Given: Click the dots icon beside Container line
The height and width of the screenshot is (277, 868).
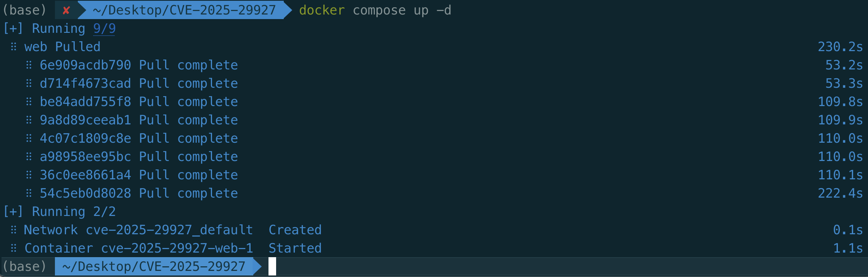Looking at the screenshot, I should (x=14, y=248).
